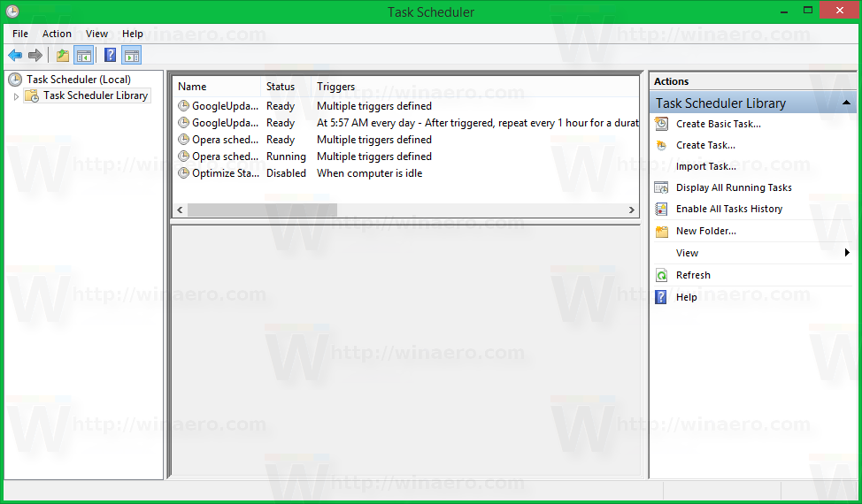Image resolution: width=862 pixels, height=504 pixels.
Task: Click Task Scheduler Library folder icon
Action: coord(33,95)
